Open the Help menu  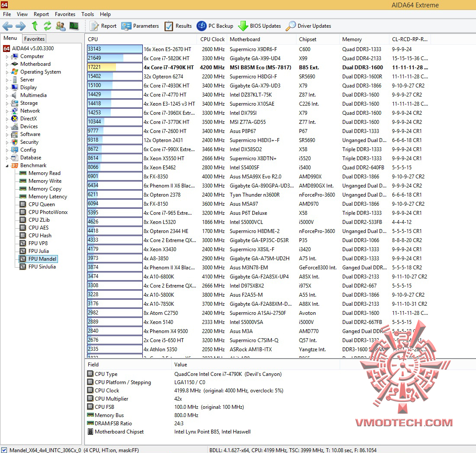[x=105, y=14]
